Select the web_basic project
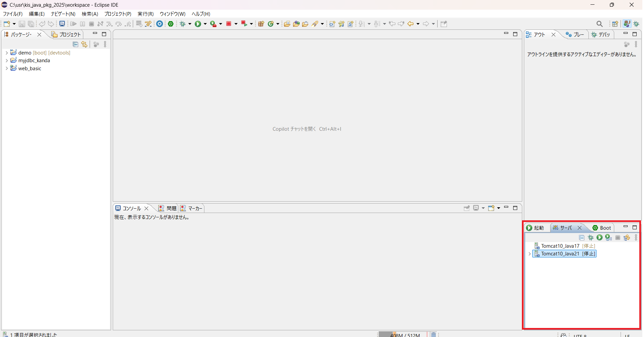Screen dimensions: 644x337 [30, 69]
